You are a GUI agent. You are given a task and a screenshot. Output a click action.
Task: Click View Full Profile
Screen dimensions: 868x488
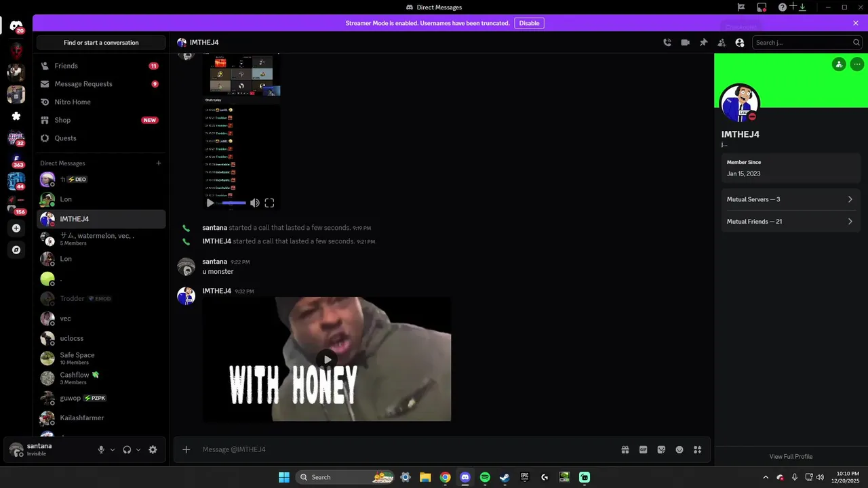tap(791, 456)
